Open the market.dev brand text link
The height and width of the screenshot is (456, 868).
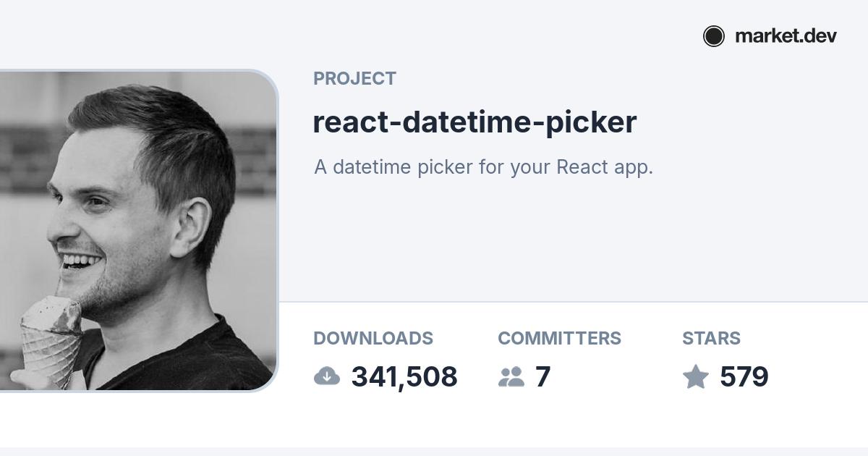pos(786,36)
